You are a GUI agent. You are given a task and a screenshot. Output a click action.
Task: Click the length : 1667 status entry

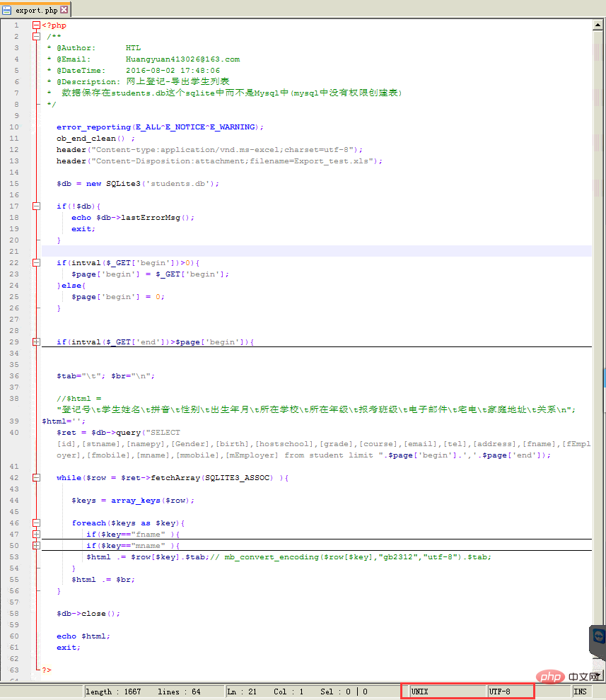(x=113, y=692)
